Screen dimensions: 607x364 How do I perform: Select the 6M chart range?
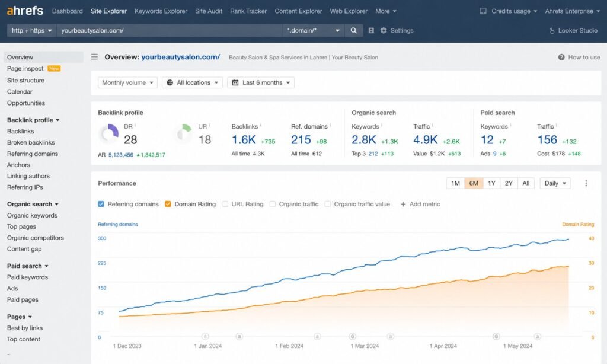coord(474,183)
